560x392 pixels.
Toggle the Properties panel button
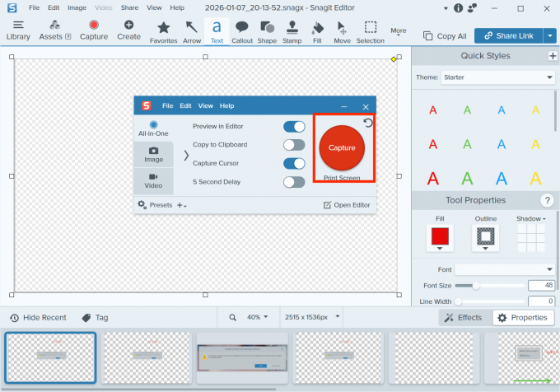522,317
